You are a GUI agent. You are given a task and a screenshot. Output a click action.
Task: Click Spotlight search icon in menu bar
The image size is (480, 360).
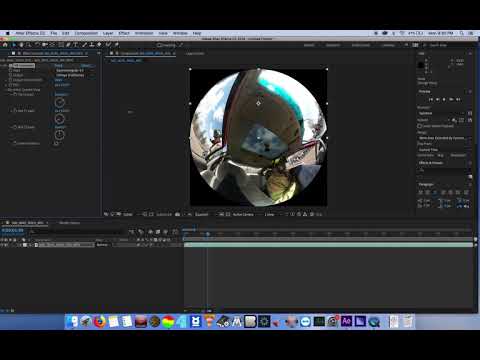tap(462, 33)
